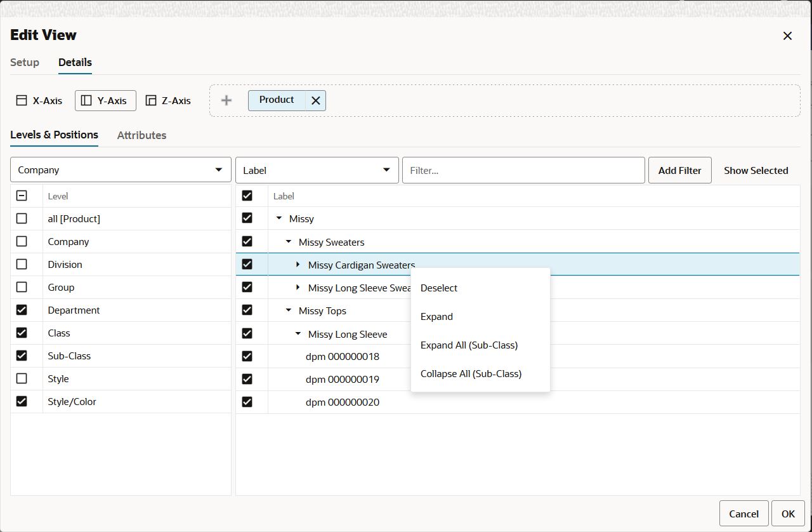The width and height of the screenshot is (812, 532).
Task: Switch to the Attributes tab
Action: pos(141,135)
